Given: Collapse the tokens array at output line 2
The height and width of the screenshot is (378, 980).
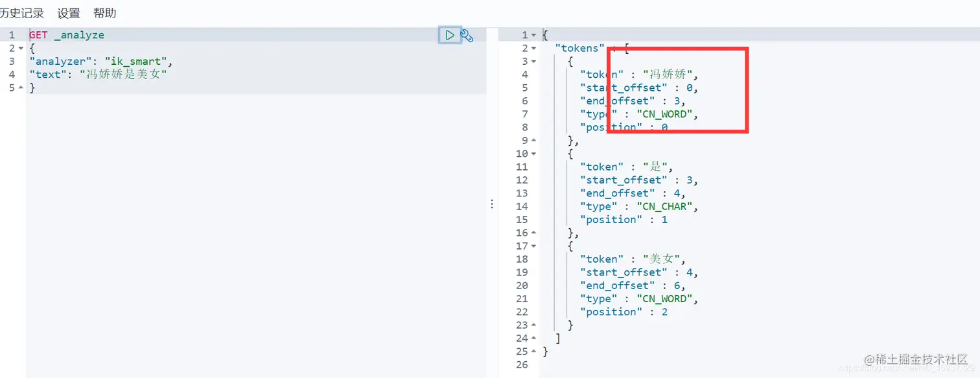Looking at the screenshot, I should pos(533,49).
